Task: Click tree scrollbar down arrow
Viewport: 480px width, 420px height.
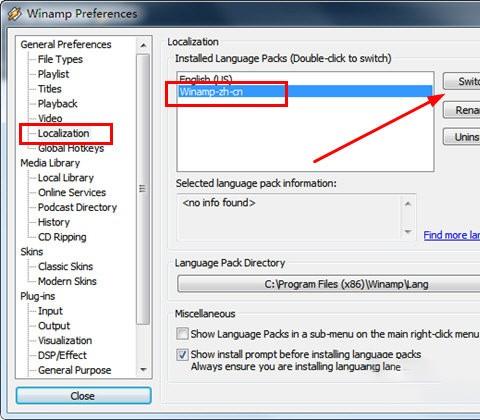Action: pyautogui.click(x=143, y=369)
